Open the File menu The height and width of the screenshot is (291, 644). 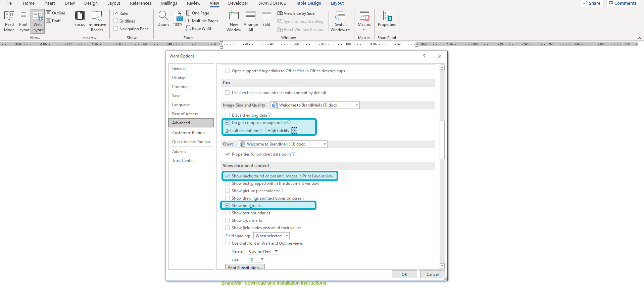(9, 3)
